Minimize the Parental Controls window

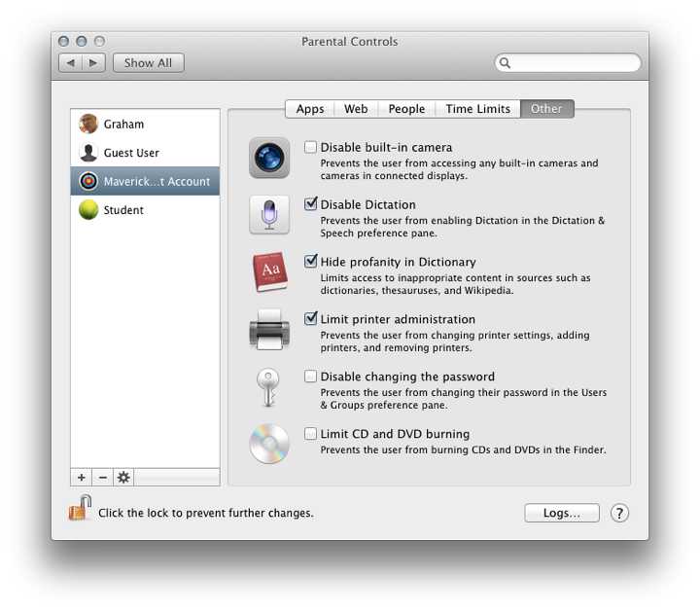82,42
